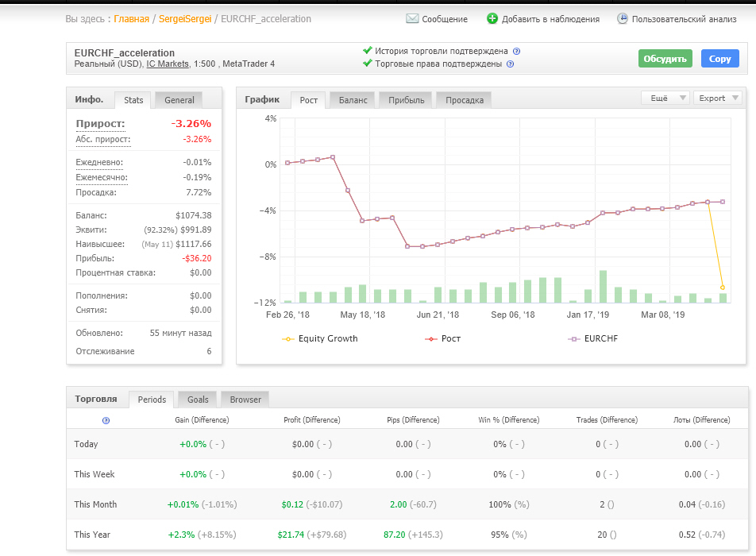
Task: Click the -$36.20 profit value
Action: coord(197,258)
